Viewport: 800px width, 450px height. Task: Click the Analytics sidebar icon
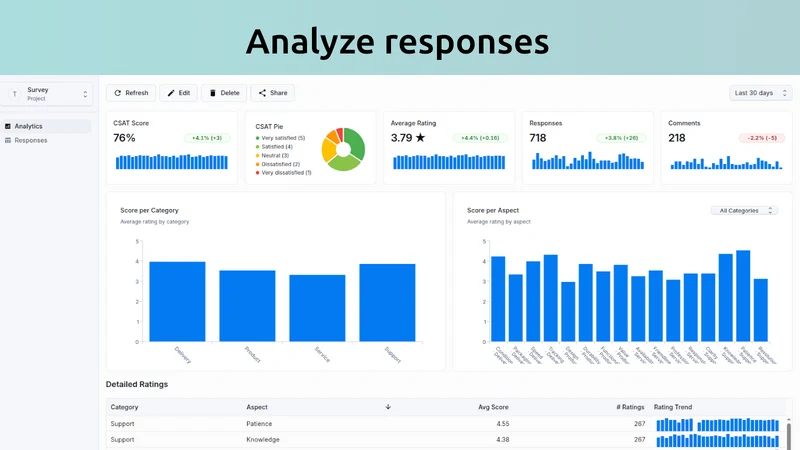click(8, 126)
